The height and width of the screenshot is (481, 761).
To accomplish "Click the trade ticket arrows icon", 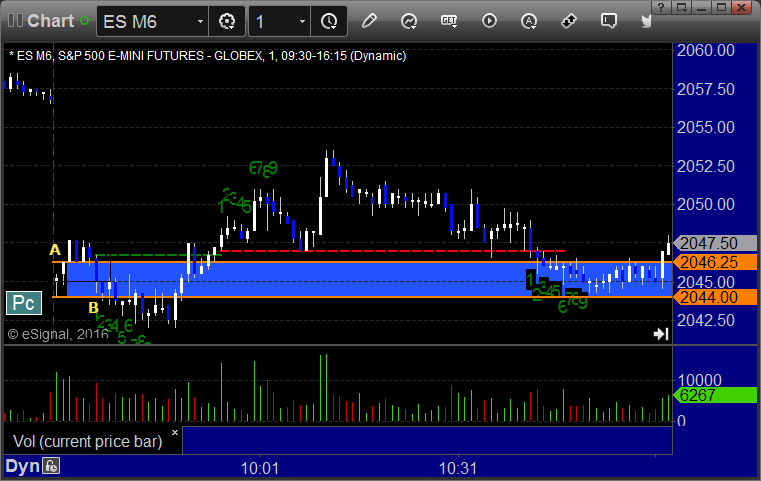I will [569, 21].
